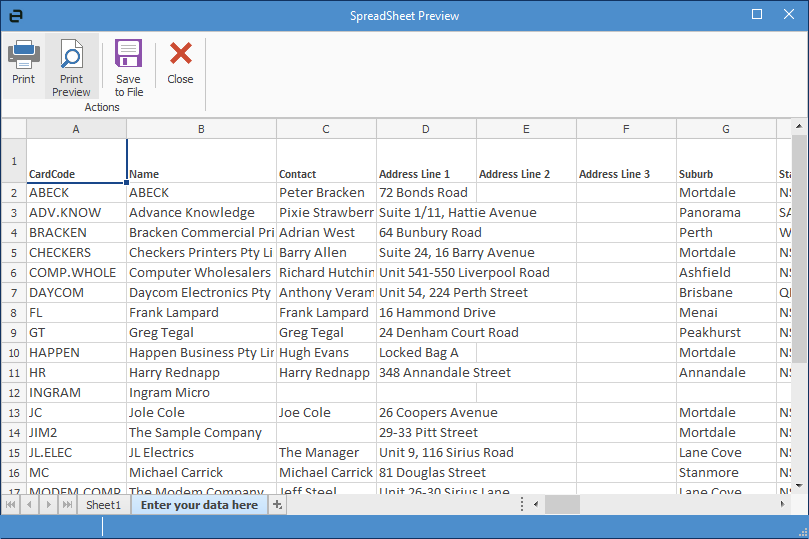809x539 pixels.
Task: Select column G header
Action: click(x=726, y=129)
